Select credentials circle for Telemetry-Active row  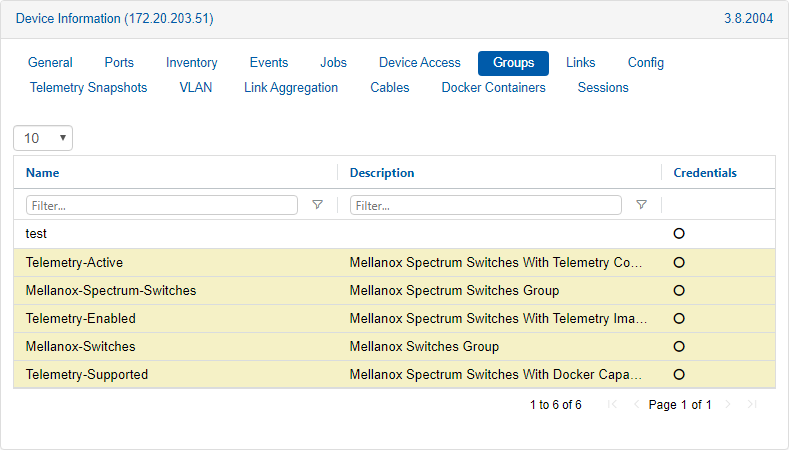point(679,263)
